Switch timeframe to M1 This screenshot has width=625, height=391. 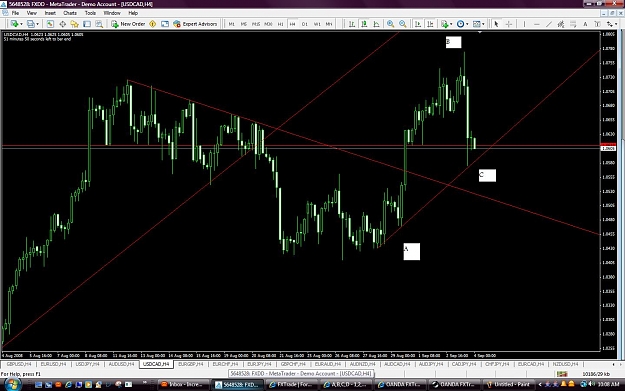tap(232, 24)
